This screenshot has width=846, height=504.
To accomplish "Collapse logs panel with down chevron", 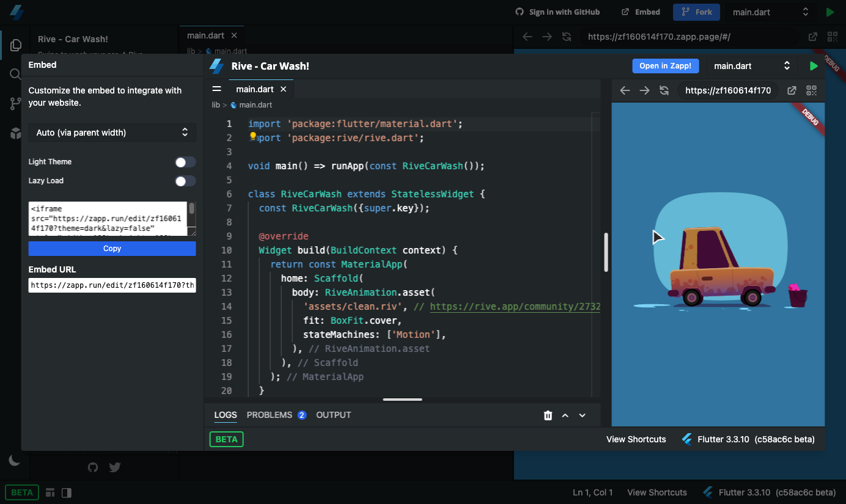I will click(582, 415).
